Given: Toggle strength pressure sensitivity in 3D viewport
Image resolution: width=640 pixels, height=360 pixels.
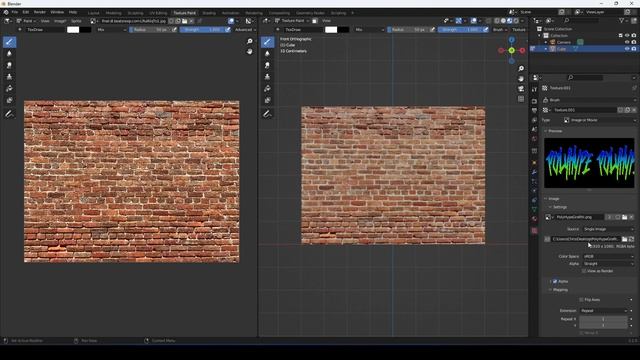Looking at the screenshot, I should (x=485, y=29).
